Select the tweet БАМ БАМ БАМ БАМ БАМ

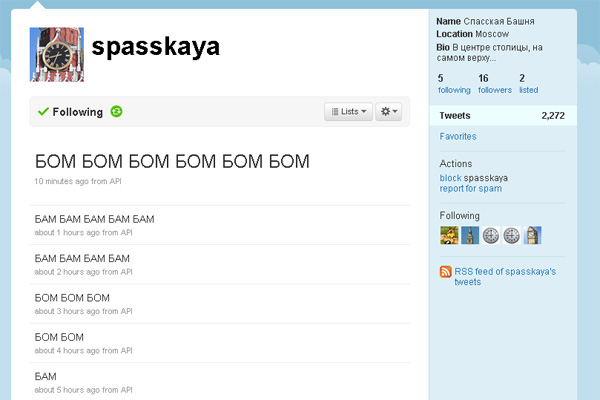95,219
